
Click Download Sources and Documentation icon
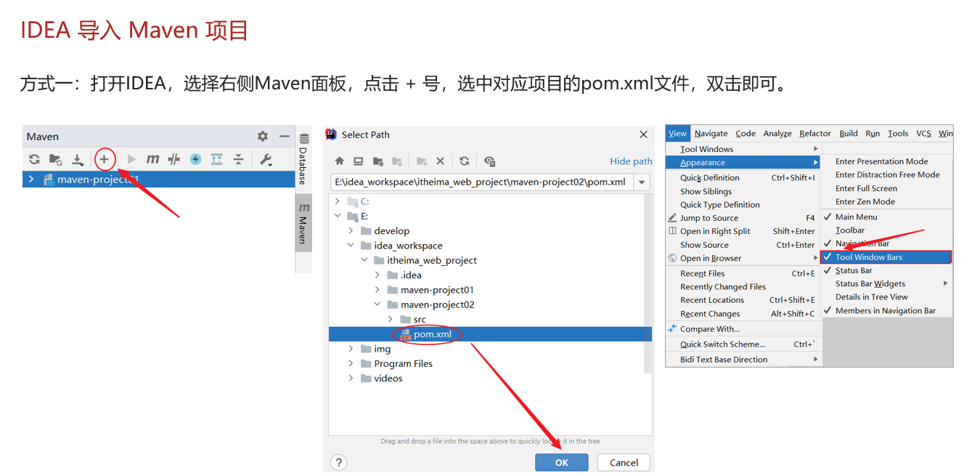point(77,159)
